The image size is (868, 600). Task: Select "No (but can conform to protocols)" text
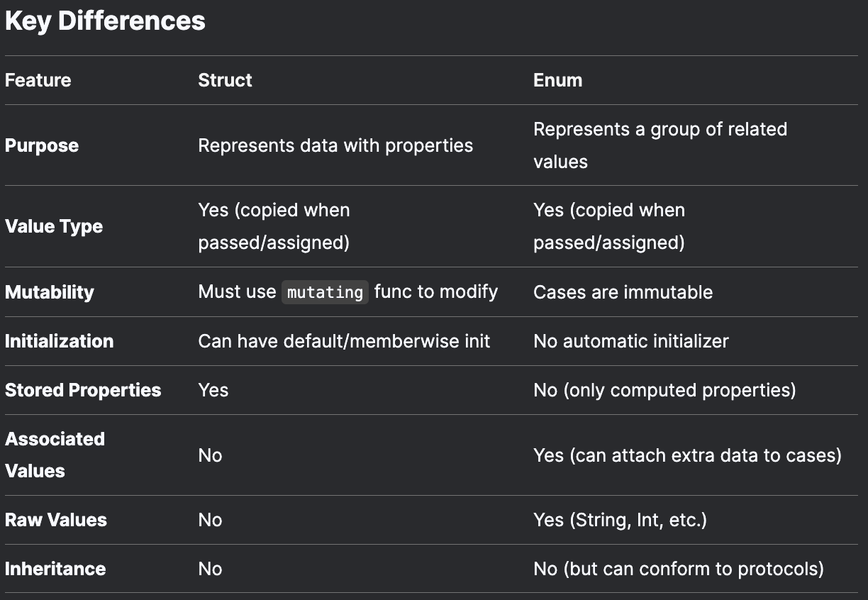(678, 569)
